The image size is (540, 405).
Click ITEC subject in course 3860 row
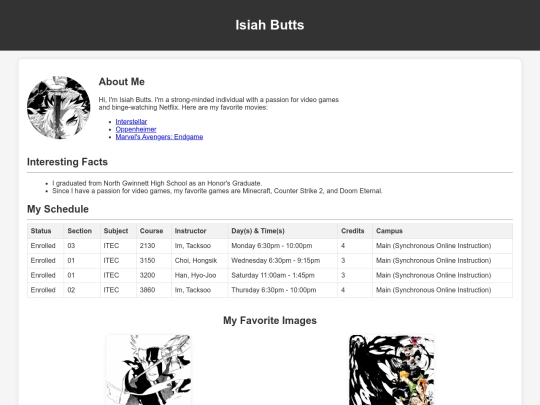[118, 290]
